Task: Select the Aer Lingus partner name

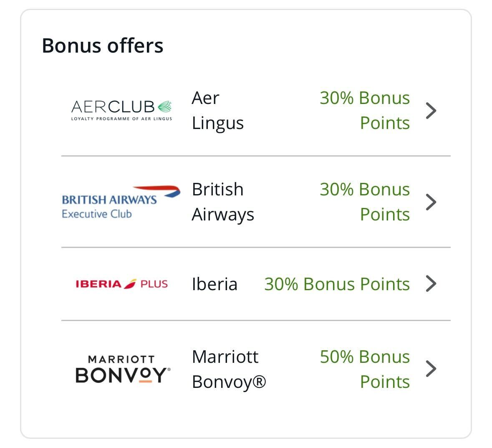Action: tap(217, 110)
